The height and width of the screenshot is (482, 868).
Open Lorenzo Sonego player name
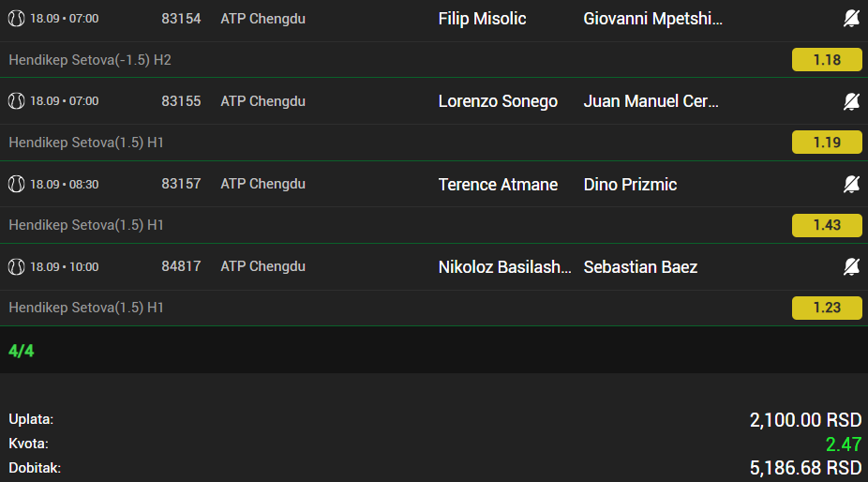click(498, 101)
